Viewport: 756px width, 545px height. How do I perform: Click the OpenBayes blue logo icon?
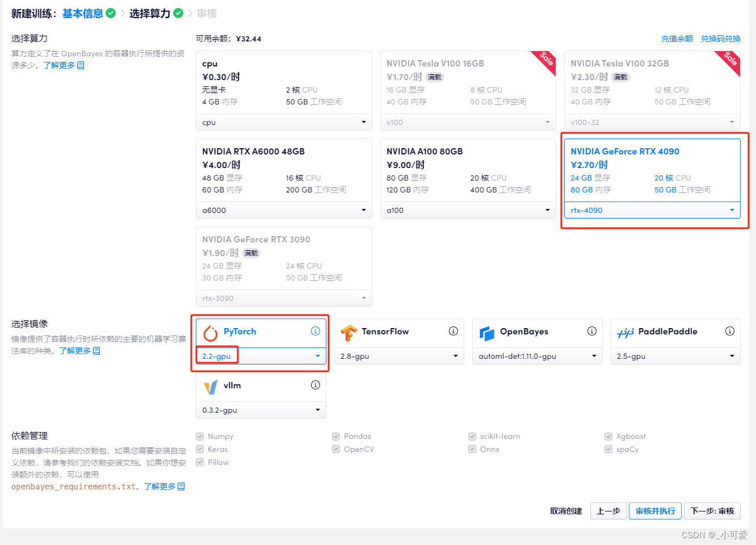coord(487,333)
